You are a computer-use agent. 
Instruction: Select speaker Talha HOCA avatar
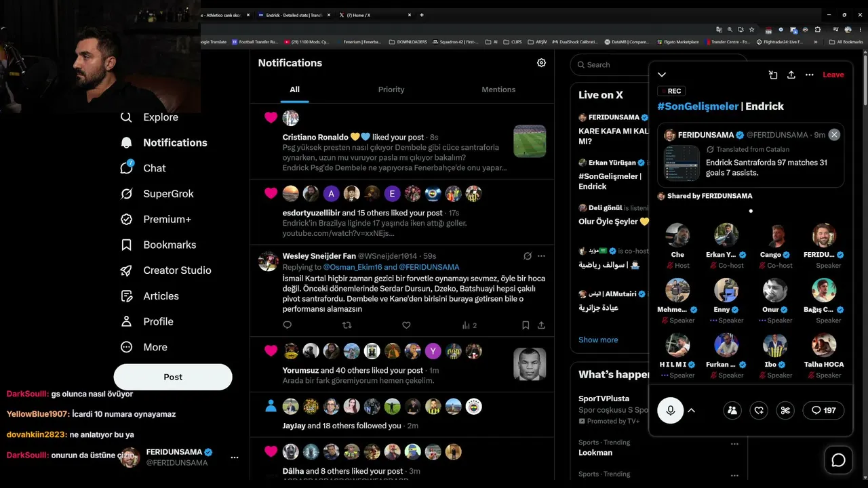[824, 345]
